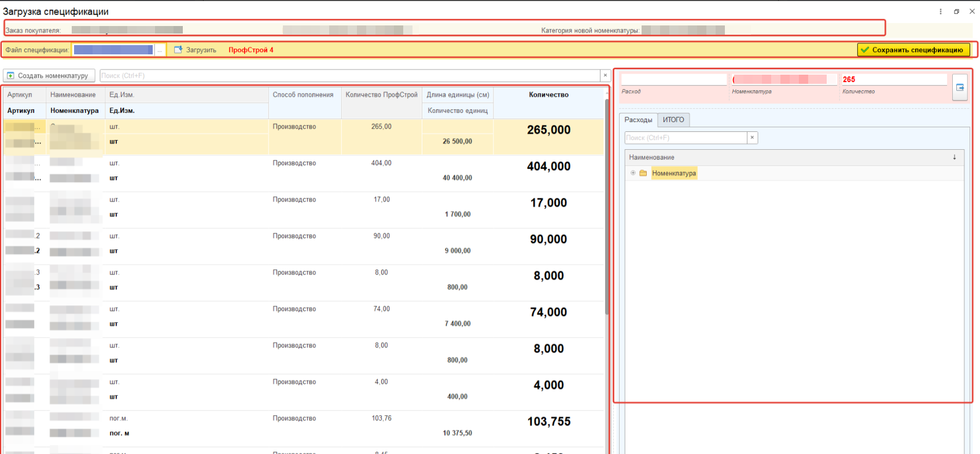Viewport: 980px width, 454px height.
Task: Focus the search field in the Расходы tab
Action: click(x=686, y=138)
